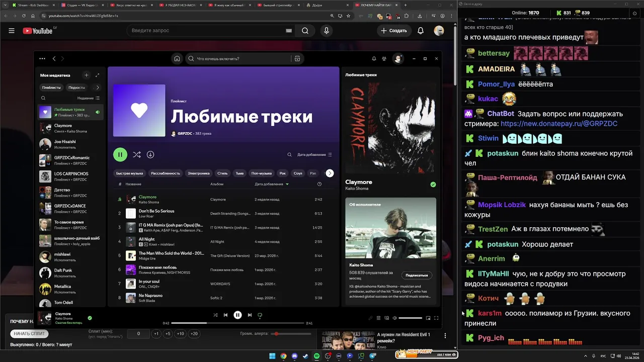644x362 pixels.
Task: Click YouTube voice search microphone
Action: (327, 31)
